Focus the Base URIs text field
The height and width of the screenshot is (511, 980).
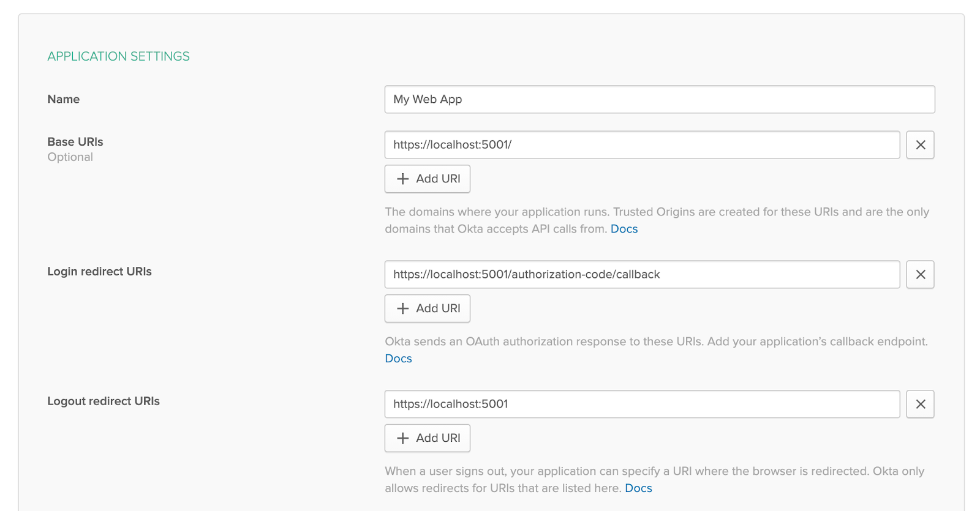(642, 145)
